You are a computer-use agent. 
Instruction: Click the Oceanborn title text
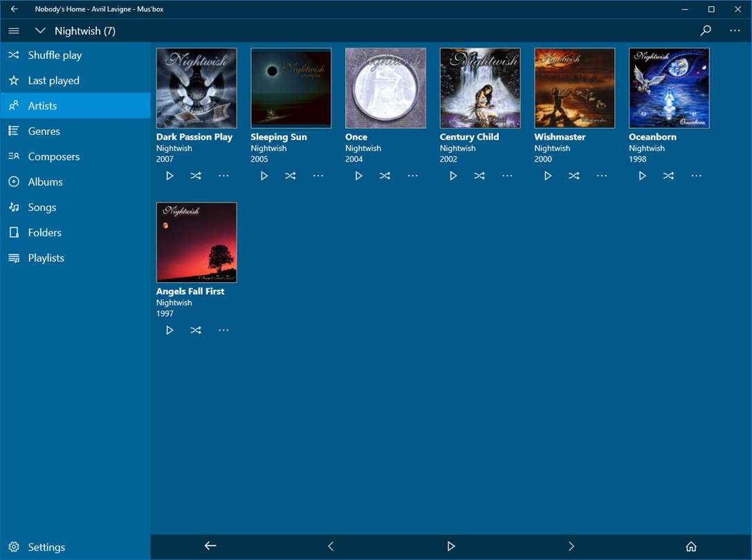point(652,137)
